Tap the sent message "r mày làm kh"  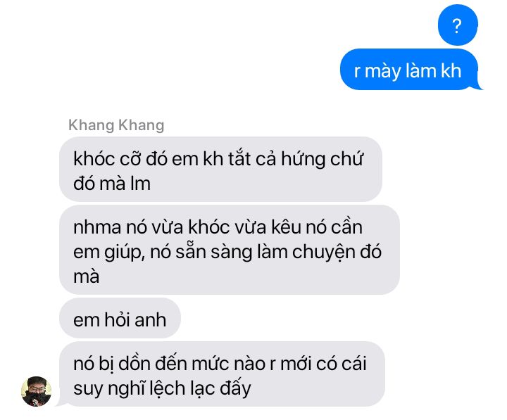tap(409, 69)
